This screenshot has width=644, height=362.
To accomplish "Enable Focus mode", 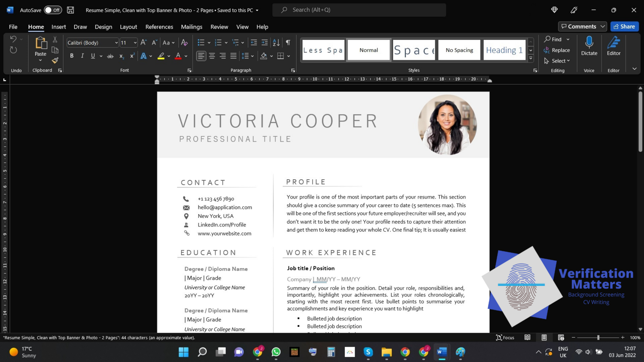I will (505, 338).
